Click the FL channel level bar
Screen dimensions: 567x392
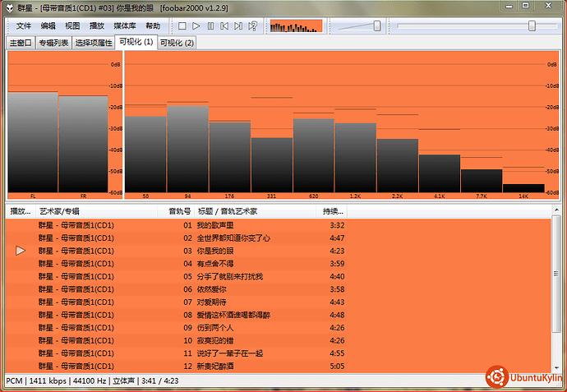coord(33,142)
